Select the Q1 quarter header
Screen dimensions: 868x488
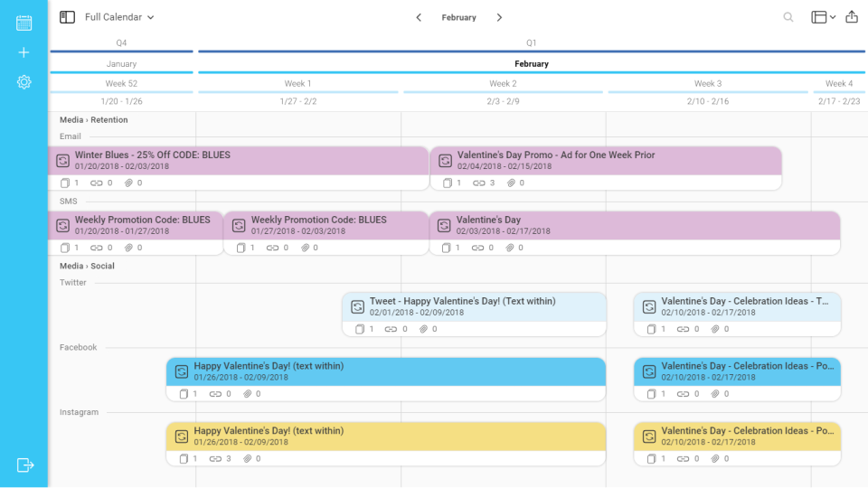click(532, 42)
